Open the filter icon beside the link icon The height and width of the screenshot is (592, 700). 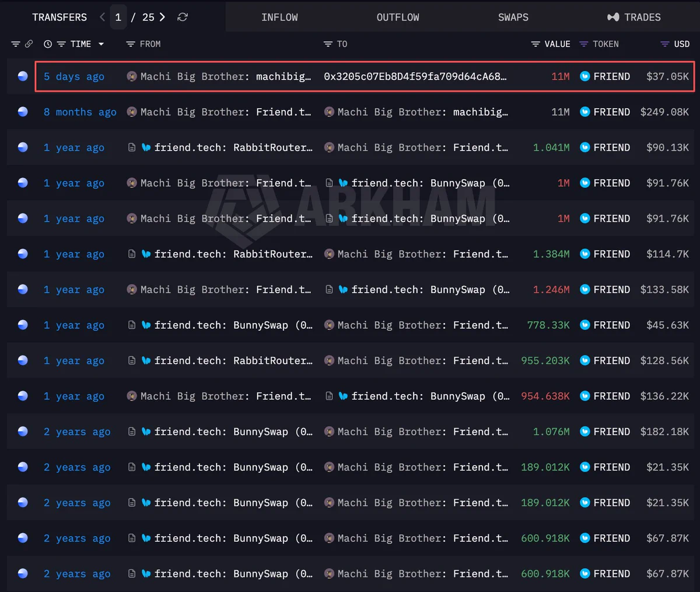tap(16, 44)
